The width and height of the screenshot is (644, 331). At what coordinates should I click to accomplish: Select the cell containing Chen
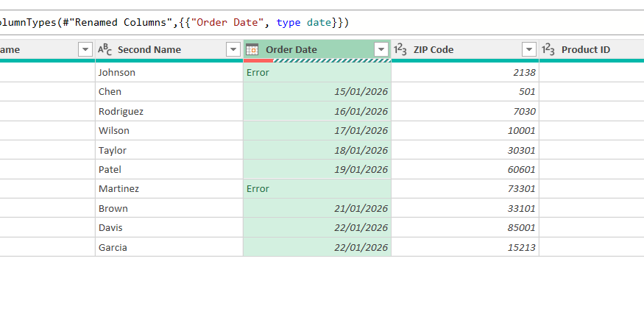169,92
